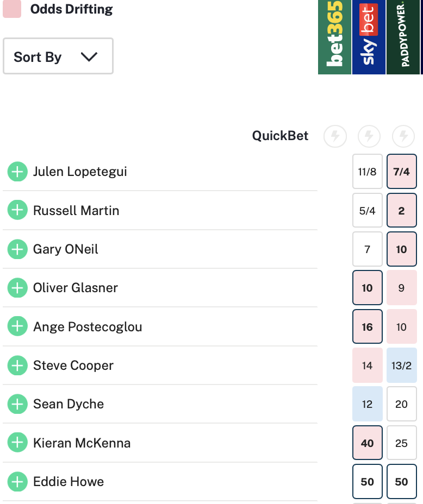
Task: Pick Russell Martin's 5/4 Sky Bet odds
Action: pyautogui.click(x=368, y=210)
